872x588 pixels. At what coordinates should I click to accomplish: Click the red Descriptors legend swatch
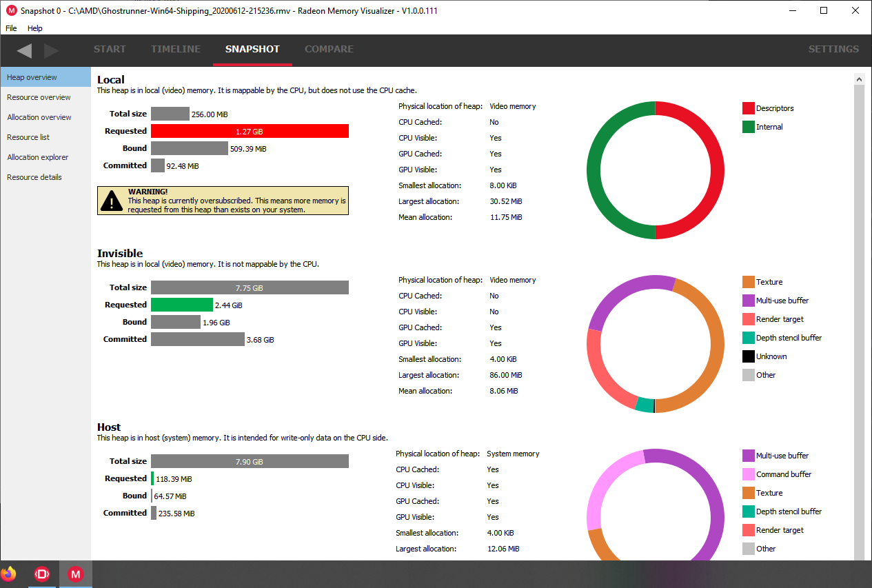[x=749, y=108]
